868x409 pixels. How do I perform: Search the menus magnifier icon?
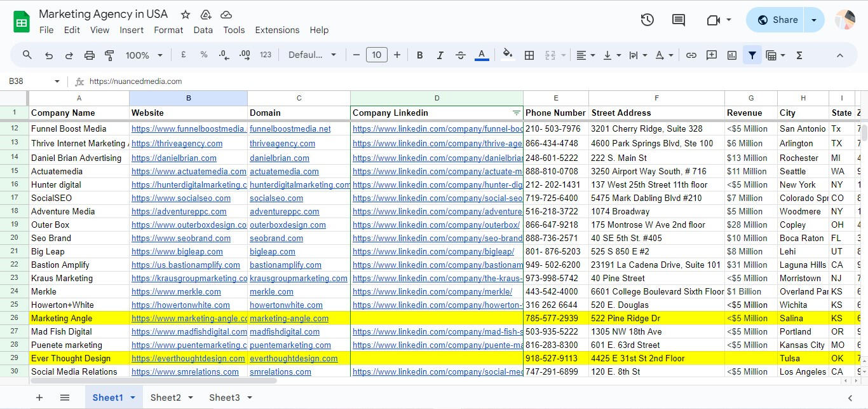[27, 55]
